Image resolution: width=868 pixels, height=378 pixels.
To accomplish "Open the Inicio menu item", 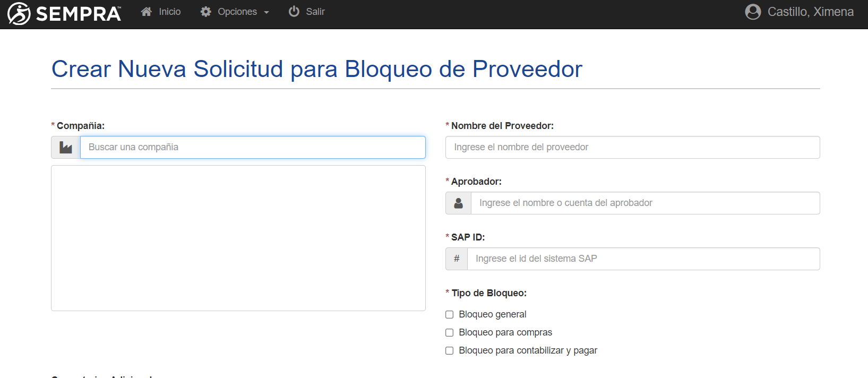I will (170, 12).
